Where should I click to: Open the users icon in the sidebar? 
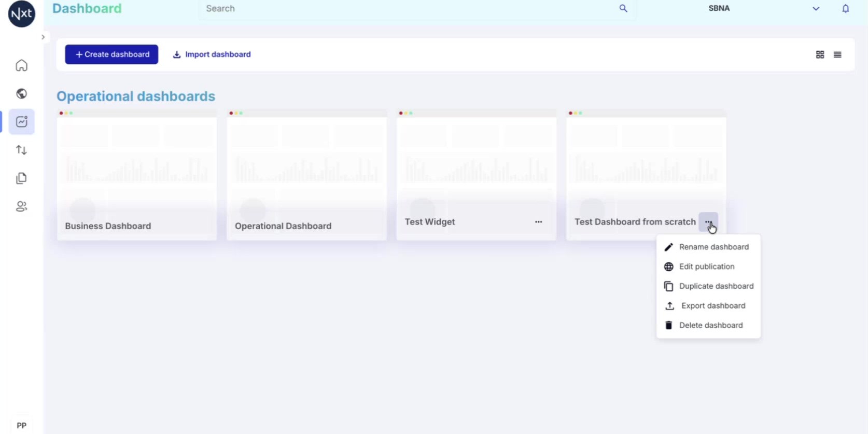click(21, 206)
